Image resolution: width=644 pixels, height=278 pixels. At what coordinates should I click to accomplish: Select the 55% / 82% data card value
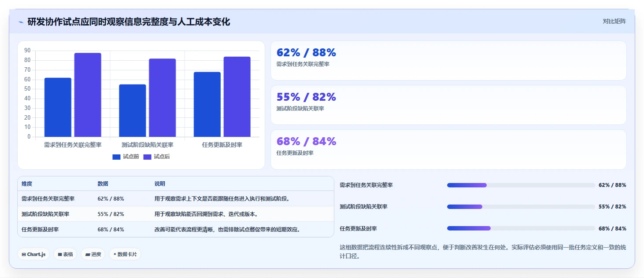tap(306, 97)
